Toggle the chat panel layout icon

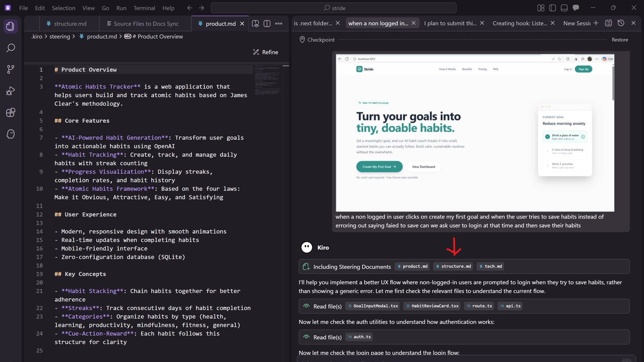pos(576,8)
